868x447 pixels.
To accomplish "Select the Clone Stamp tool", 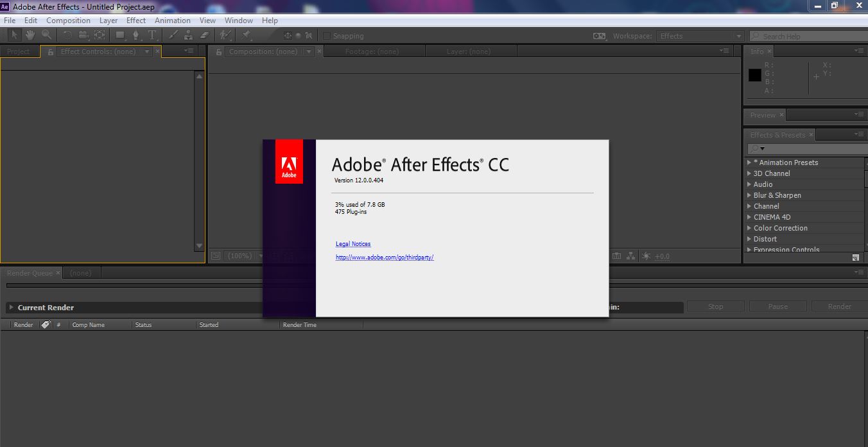I will (189, 35).
